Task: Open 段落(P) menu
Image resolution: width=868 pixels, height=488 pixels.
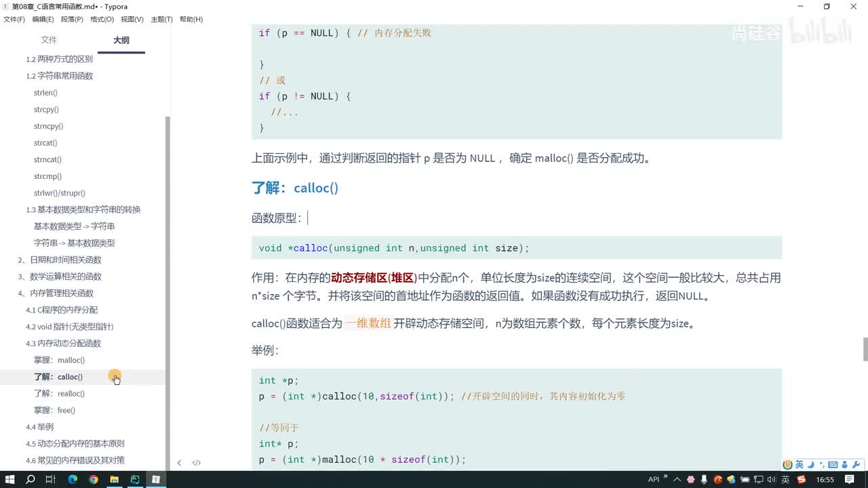Action: 72,19
